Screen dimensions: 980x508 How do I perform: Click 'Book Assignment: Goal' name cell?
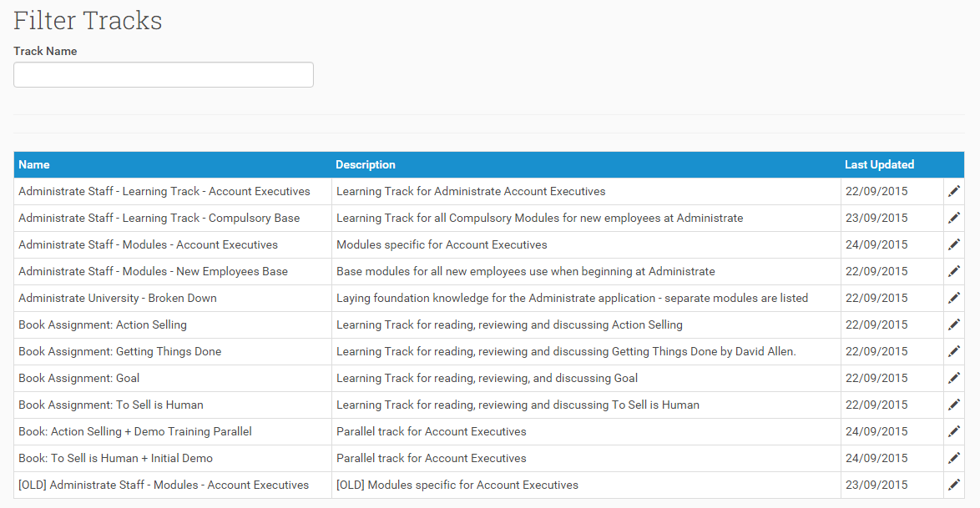pos(78,378)
